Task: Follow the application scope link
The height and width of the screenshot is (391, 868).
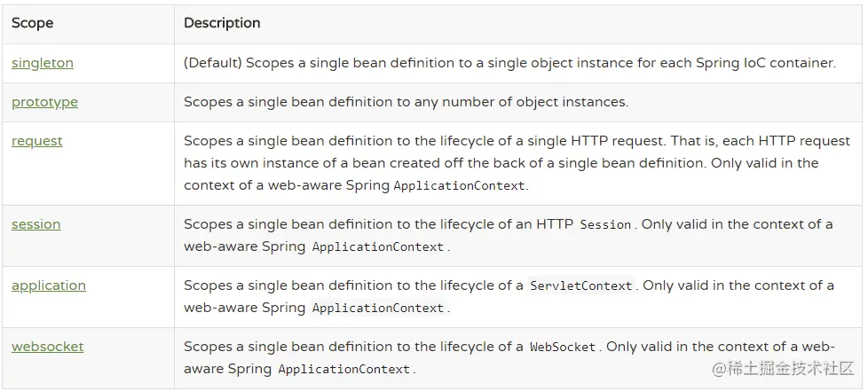Action: point(49,285)
